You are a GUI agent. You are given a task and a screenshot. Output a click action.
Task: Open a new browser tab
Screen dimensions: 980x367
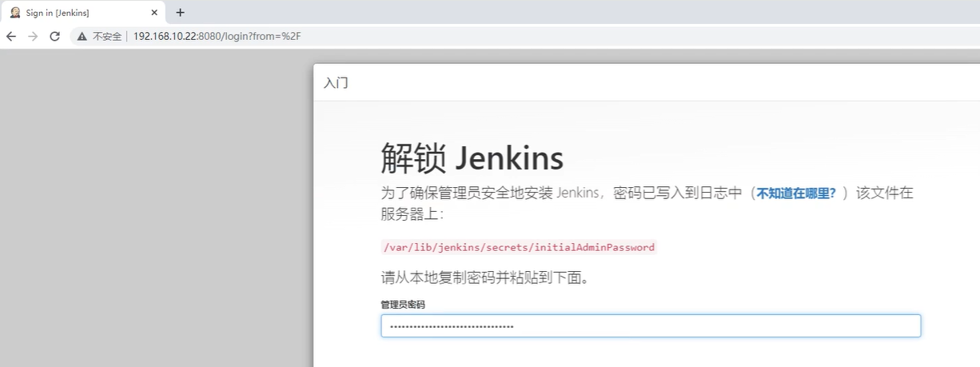pyautogui.click(x=180, y=12)
